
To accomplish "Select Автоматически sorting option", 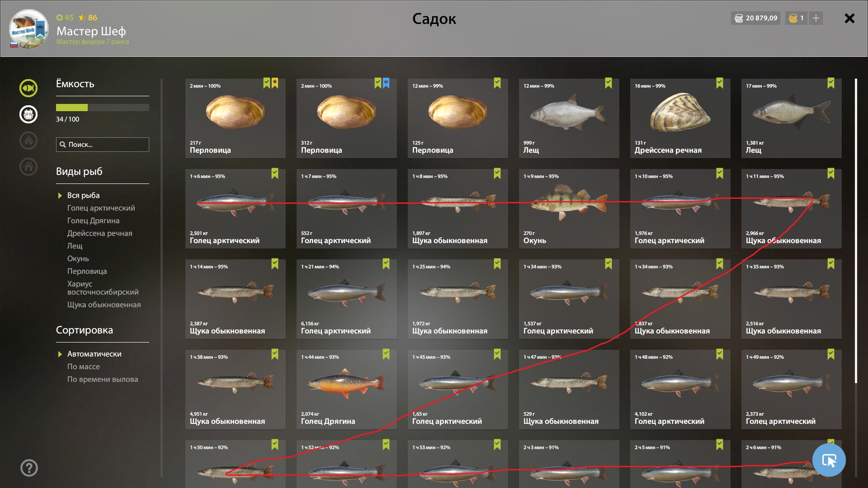I will (x=94, y=354).
